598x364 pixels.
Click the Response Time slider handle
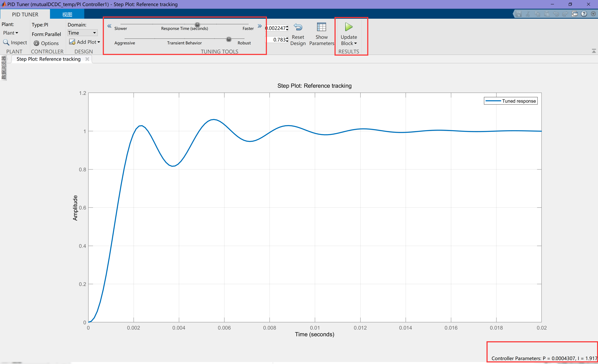[x=197, y=24]
